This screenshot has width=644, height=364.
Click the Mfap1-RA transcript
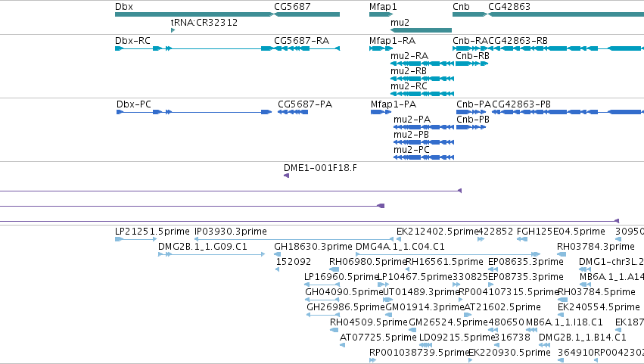coord(381,48)
